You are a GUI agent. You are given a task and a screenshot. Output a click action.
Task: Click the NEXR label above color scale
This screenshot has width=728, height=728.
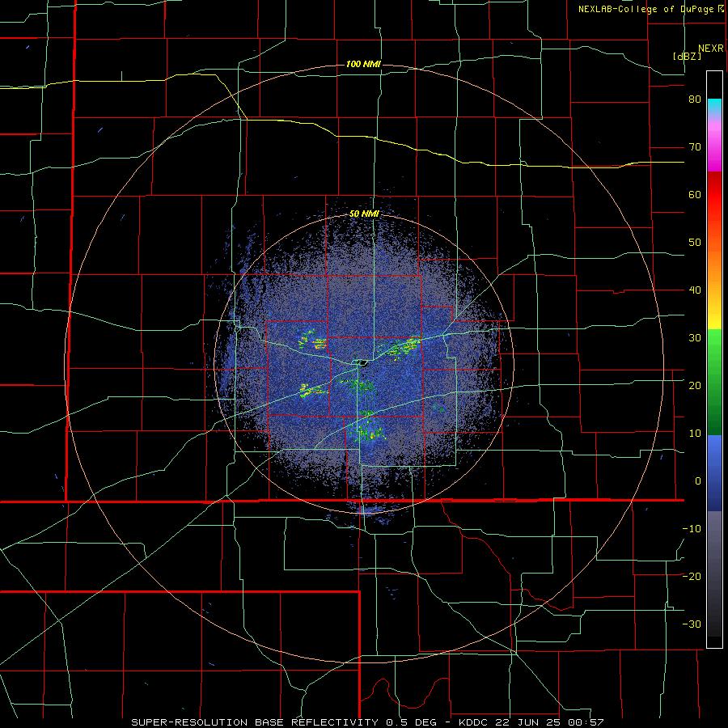coord(710,49)
